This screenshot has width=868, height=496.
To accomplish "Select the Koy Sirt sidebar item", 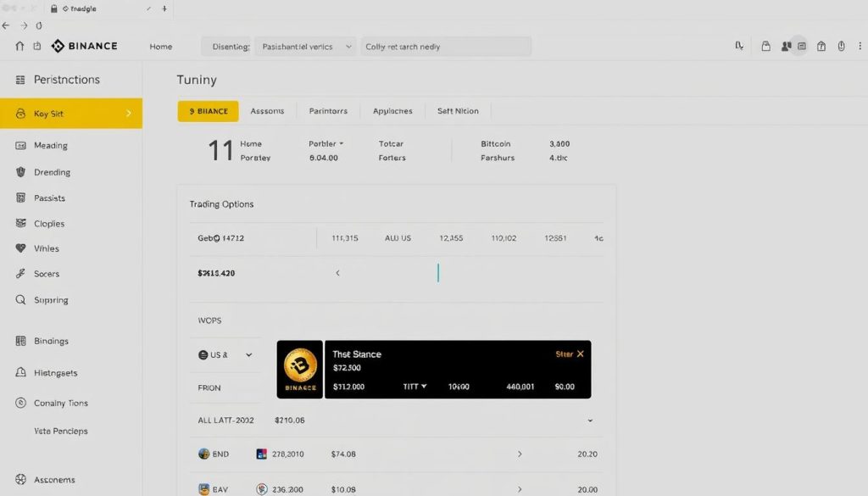I will pyautogui.click(x=71, y=114).
